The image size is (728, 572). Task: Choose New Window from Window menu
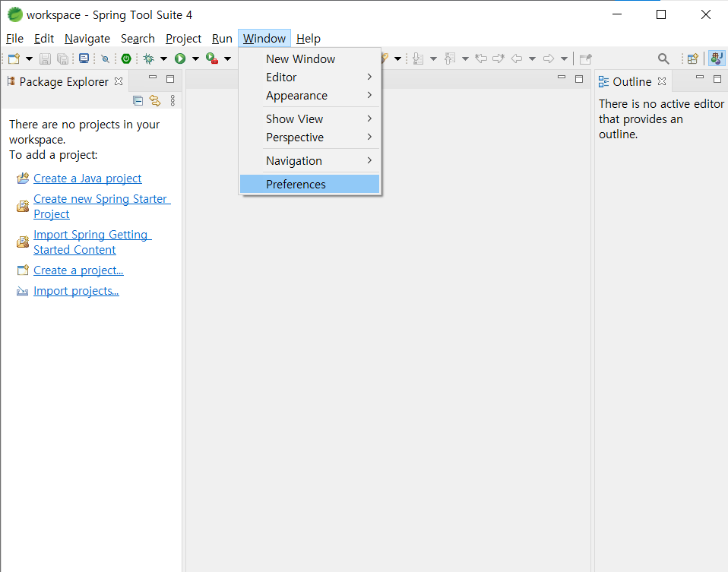coord(310,59)
